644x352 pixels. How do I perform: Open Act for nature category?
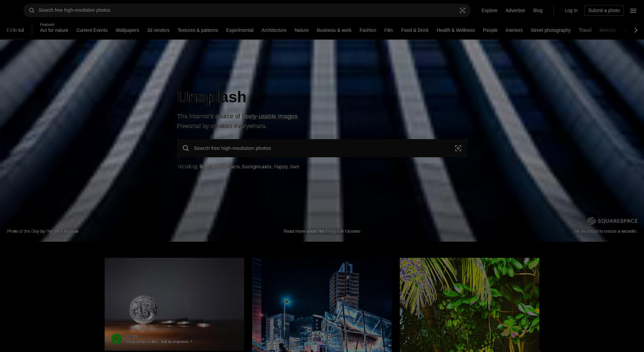[54, 30]
